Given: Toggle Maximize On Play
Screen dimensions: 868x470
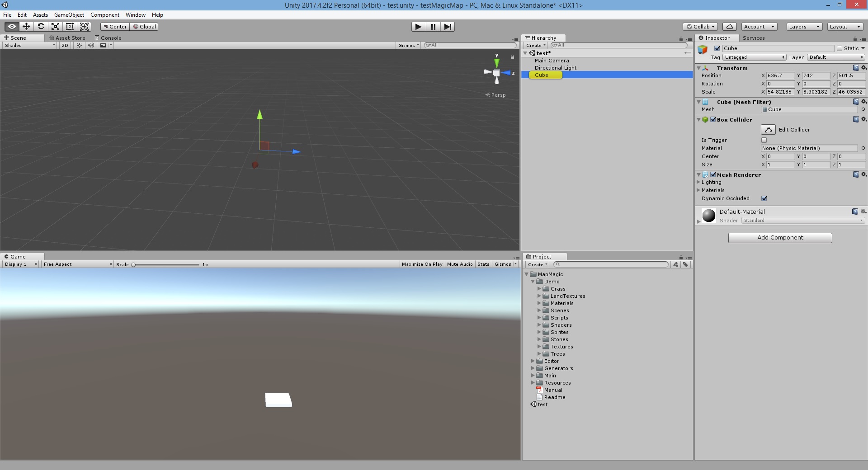Looking at the screenshot, I should click(422, 264).
